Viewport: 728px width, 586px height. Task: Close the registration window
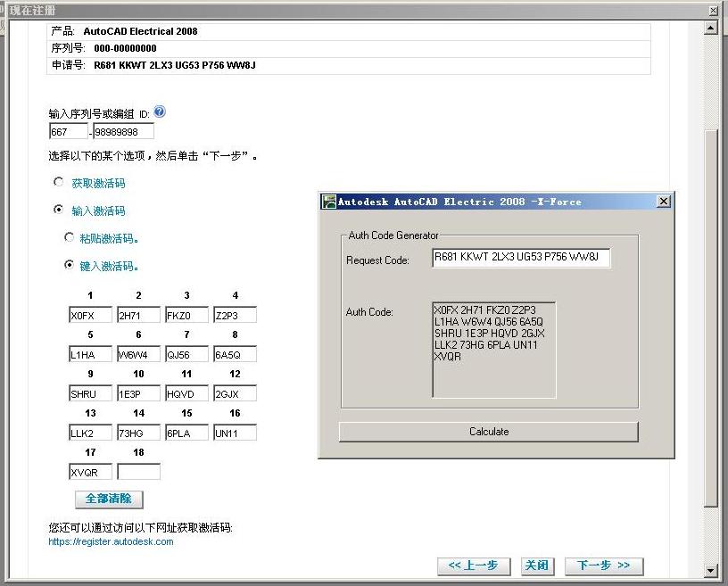click(714, 10)
